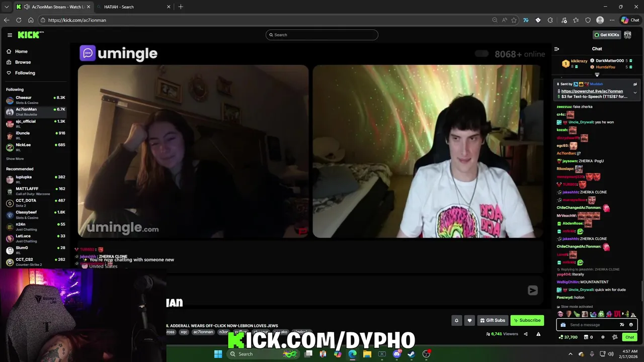Screen dimensions: 644x362
Task: Open the SlumG recommended channel
Action: point(35,250)
